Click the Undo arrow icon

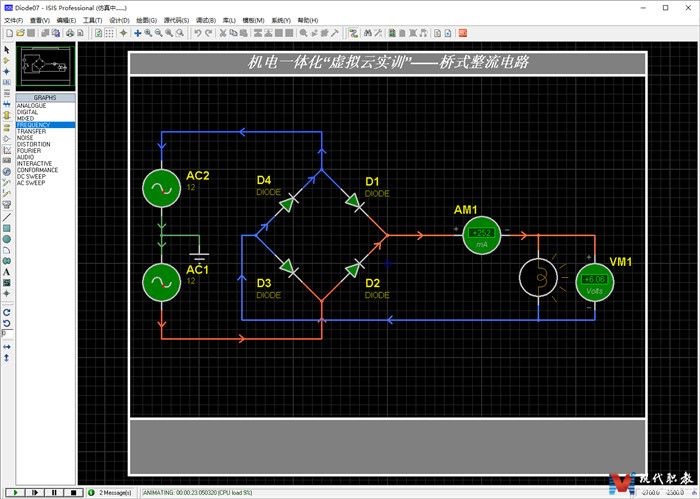click(198, 33)
